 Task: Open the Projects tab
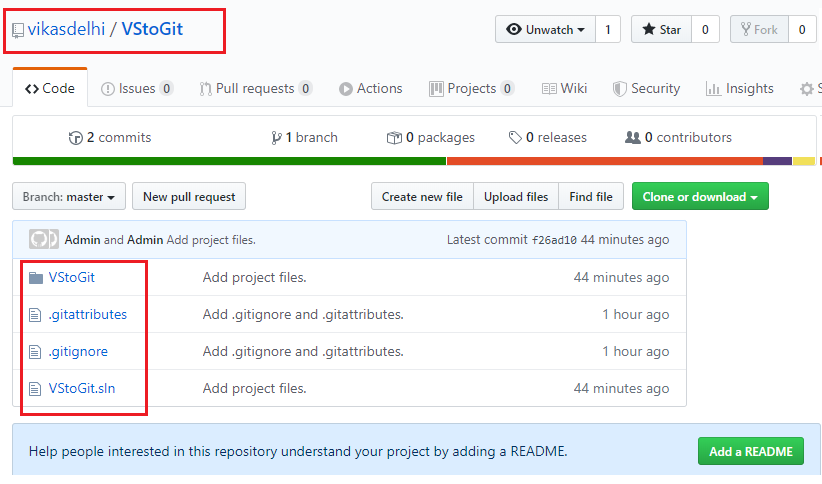[471, 88]
